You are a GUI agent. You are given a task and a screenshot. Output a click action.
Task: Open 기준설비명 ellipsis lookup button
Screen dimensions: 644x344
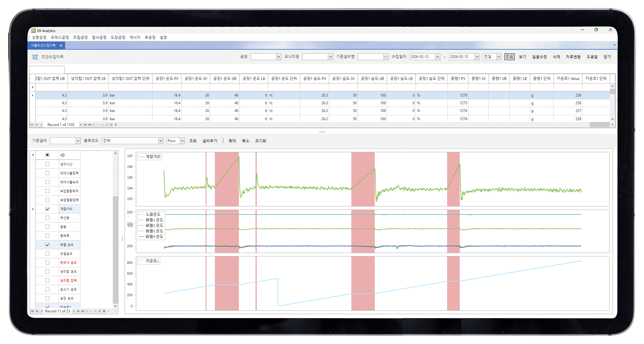(x=386, y=57)
